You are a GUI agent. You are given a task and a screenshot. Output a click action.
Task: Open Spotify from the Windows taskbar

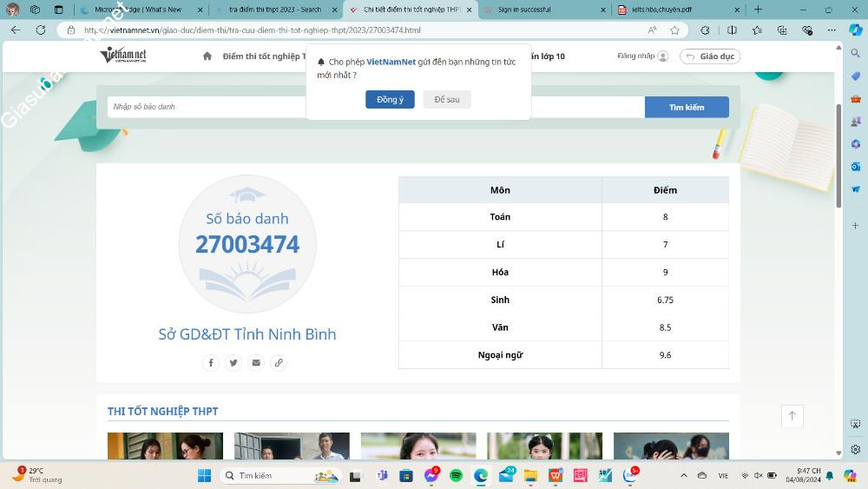(x=457, y=476)
